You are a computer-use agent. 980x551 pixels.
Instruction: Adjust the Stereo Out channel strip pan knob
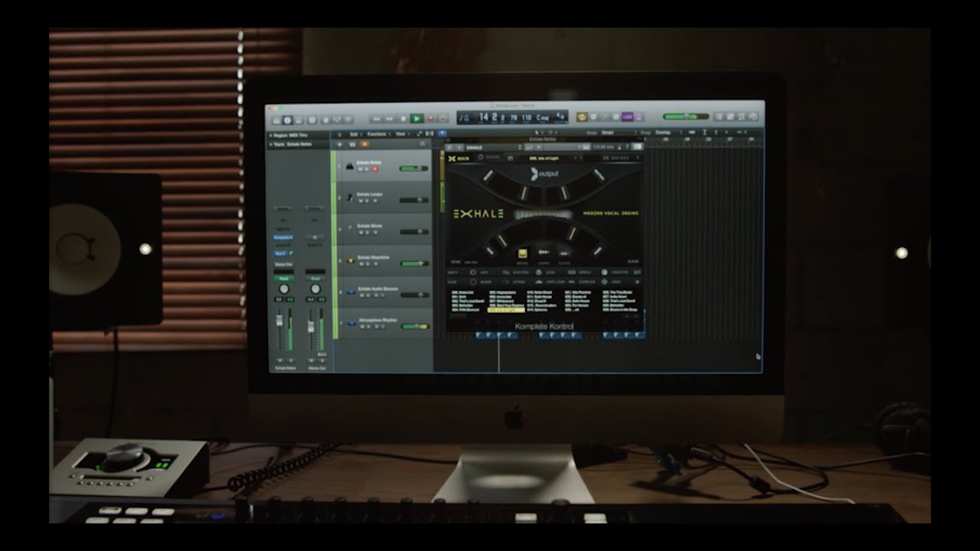(x=315, y=289)
